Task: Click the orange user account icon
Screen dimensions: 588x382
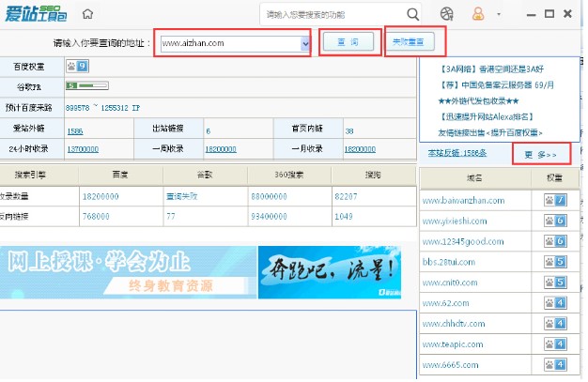Action: click(x=478, y=14)
